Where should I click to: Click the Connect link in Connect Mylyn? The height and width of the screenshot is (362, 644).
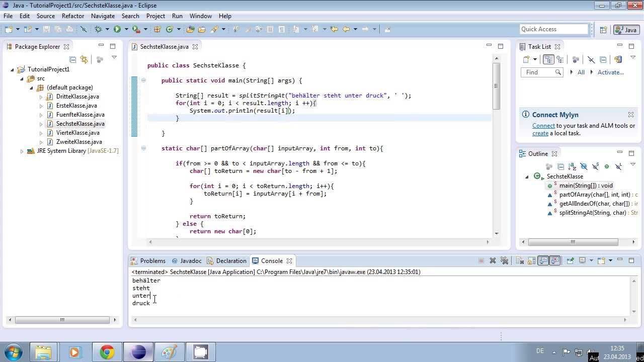tap(543, 126)
